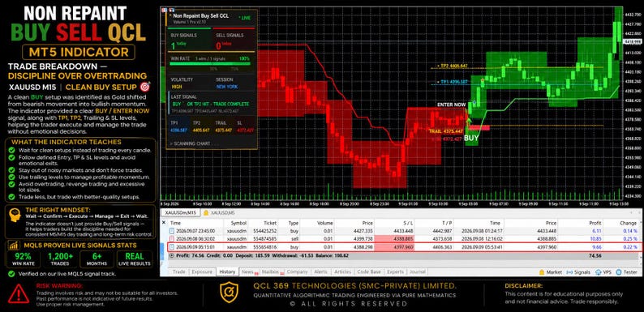Image resolution: width=644 pixels, height=312 pixels.
Task: Click the highlighted S/L cell 4388.885
Action: tap(394, 239)
